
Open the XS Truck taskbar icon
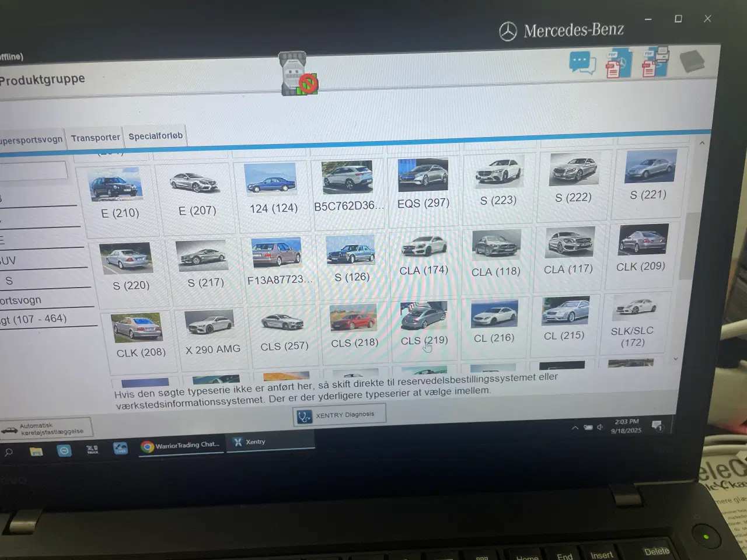point(92,449)
